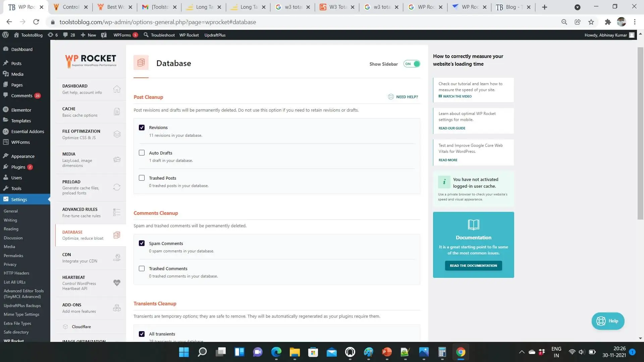
Task: Click WATCH THE VIDEO link
Action: pyautogui.click(x=455, y=96)
